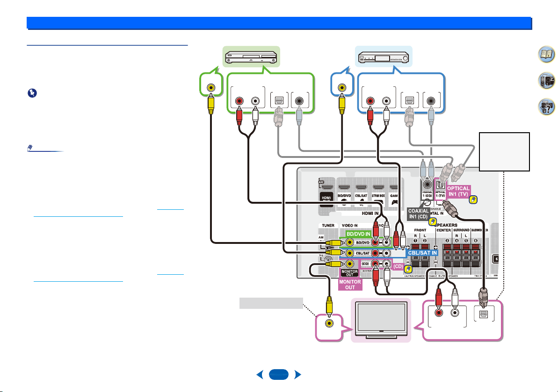Go to next page arrow
This screenshot has width=558, height=392.
298,374
